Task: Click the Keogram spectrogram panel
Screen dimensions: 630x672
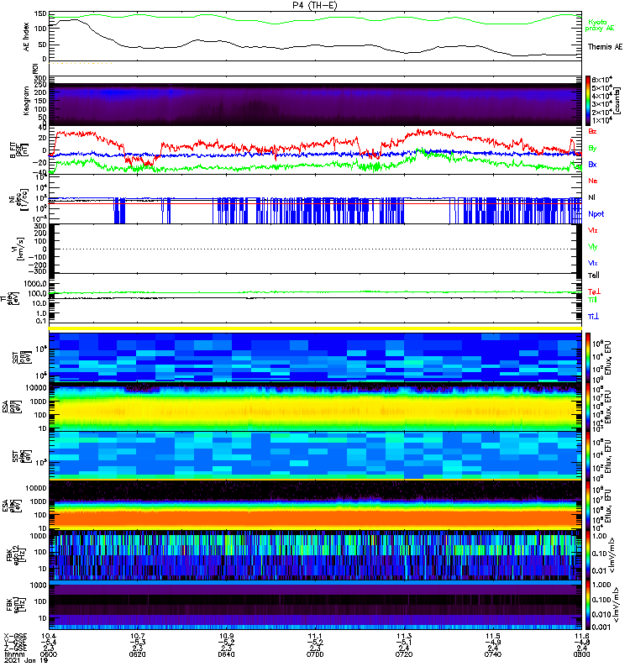Action: 315,101
